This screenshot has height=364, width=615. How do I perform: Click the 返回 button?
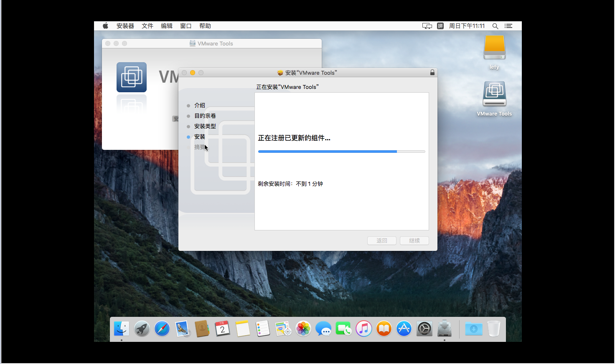point(382,241)
